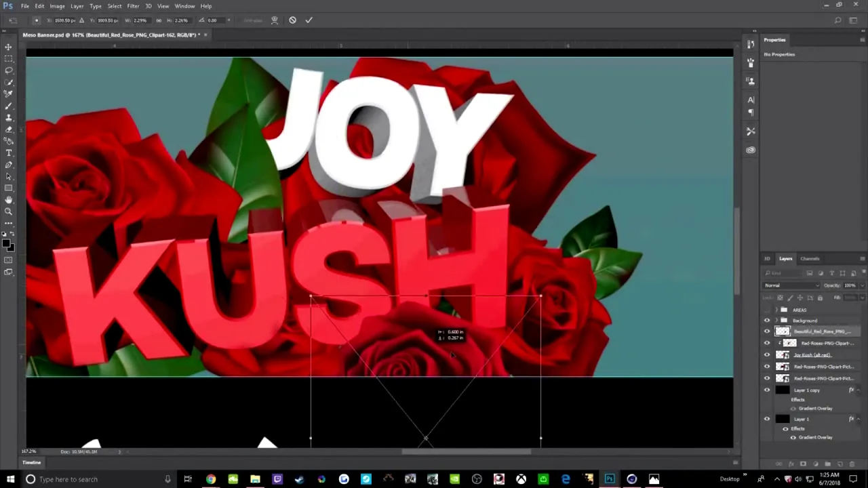Screen dimensions: 868x488
Task: Switch to warp mode icon
Action: (275, 20)
